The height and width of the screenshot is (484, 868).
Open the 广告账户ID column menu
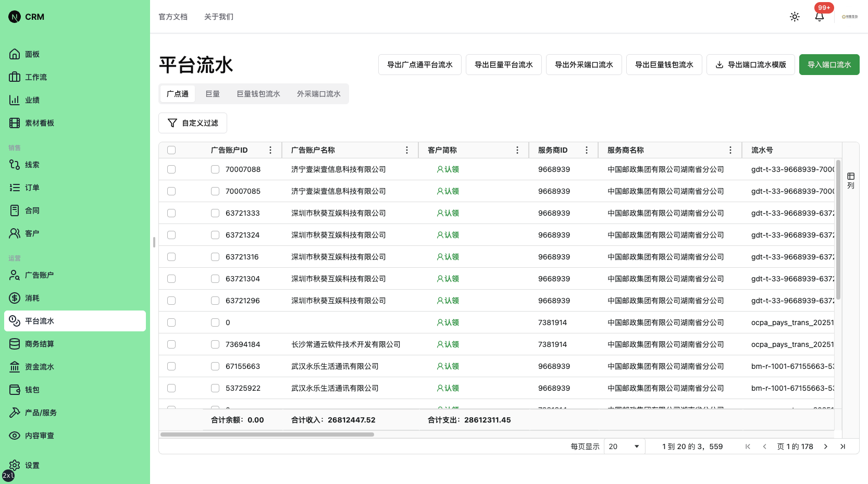tap(270, 150)
